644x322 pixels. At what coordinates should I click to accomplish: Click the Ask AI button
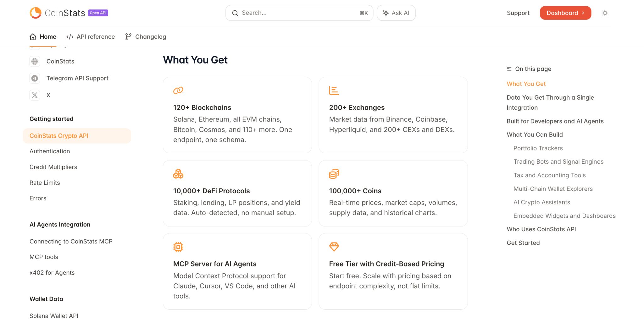tap(396, 13)
